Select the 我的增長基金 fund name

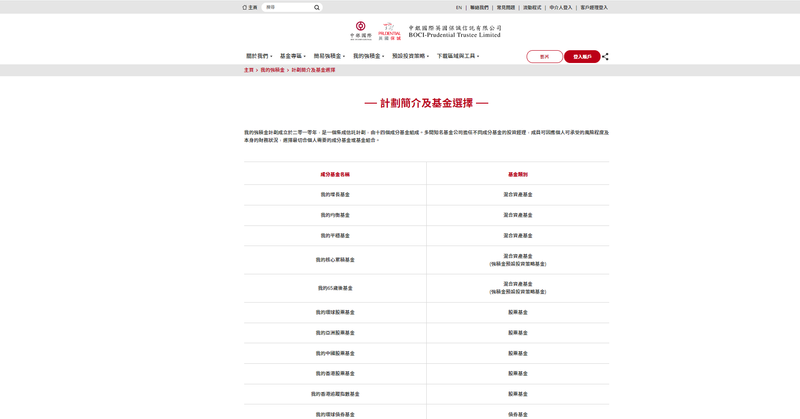tap(335, 194)
